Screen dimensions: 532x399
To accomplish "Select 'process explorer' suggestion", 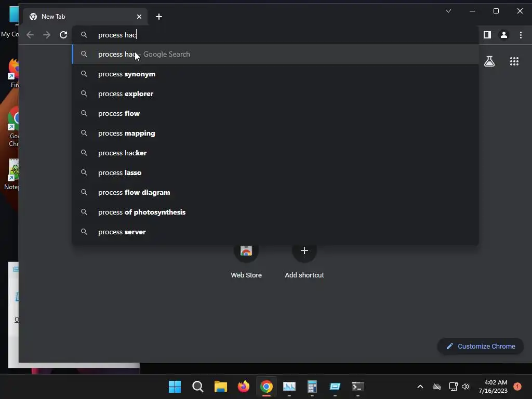I will [275, 94].
